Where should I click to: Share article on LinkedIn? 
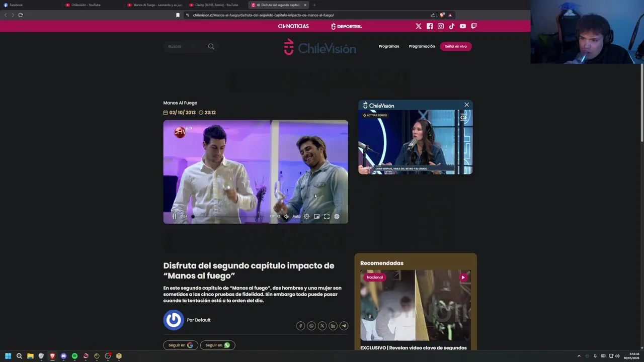click(x=333, y=326)
